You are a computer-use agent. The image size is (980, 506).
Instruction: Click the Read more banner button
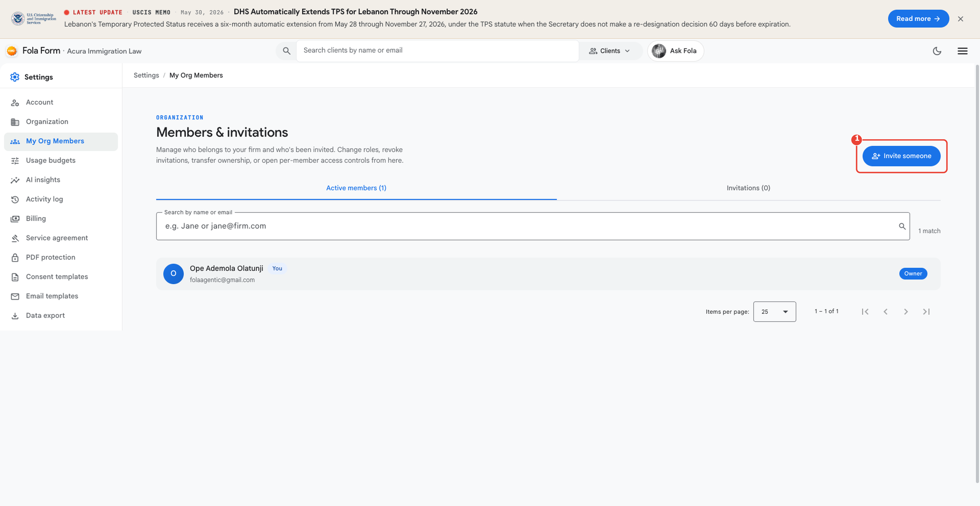918,19
